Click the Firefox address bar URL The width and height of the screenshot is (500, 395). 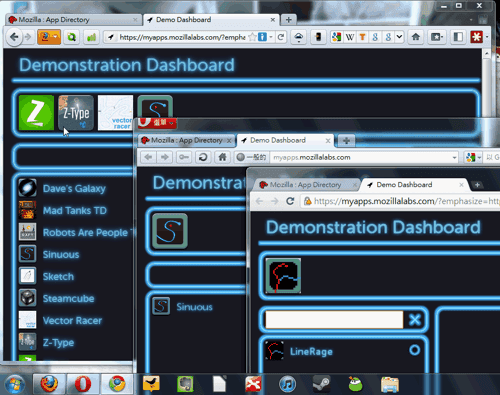pyautogui.click(x=182, y=37)
